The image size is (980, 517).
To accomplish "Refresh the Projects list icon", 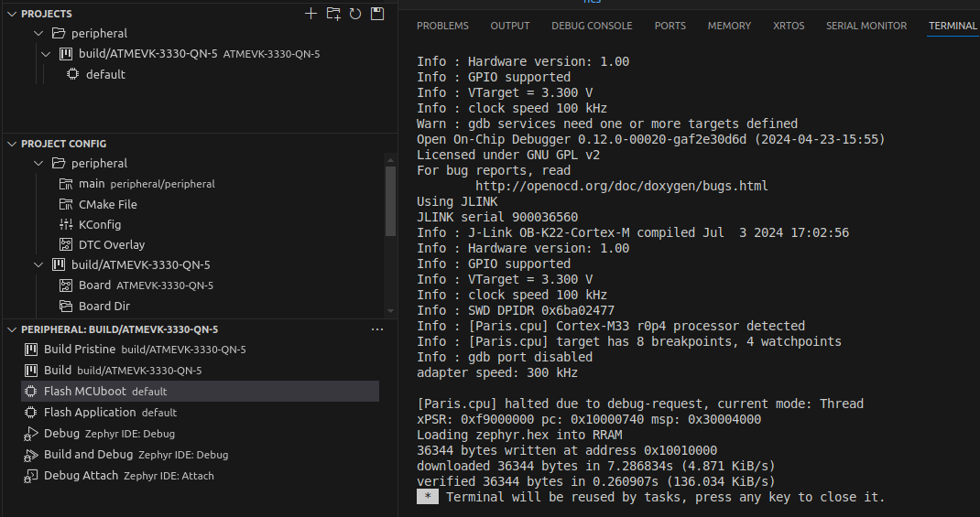I will [355, 14].
